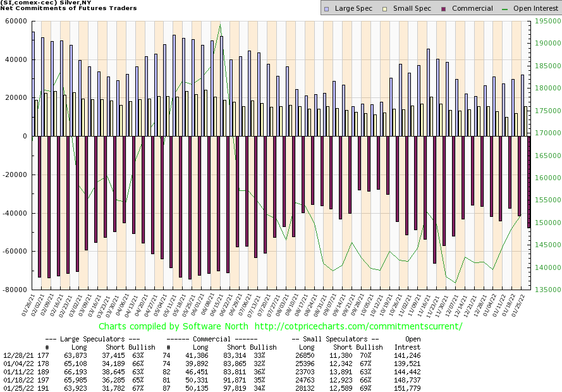Click the blue Large Spec legend swatch
The image size is (562, 392).
click(326, 8)
